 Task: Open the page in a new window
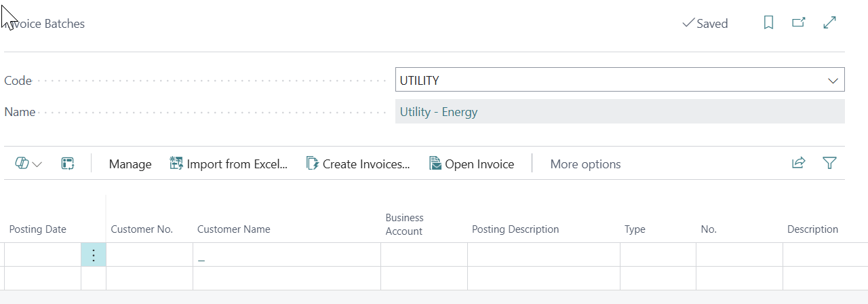tap(799, 23)
